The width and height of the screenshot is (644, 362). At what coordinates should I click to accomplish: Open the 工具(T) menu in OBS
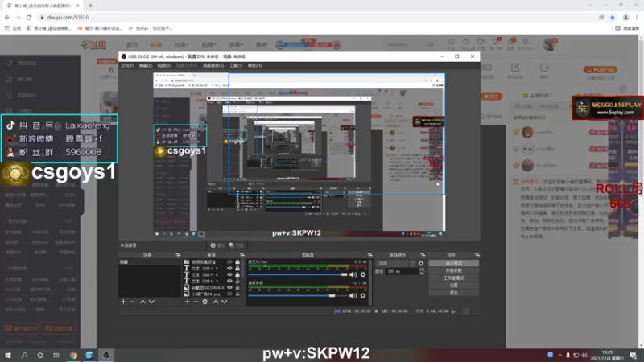click(x=236, y=66)
